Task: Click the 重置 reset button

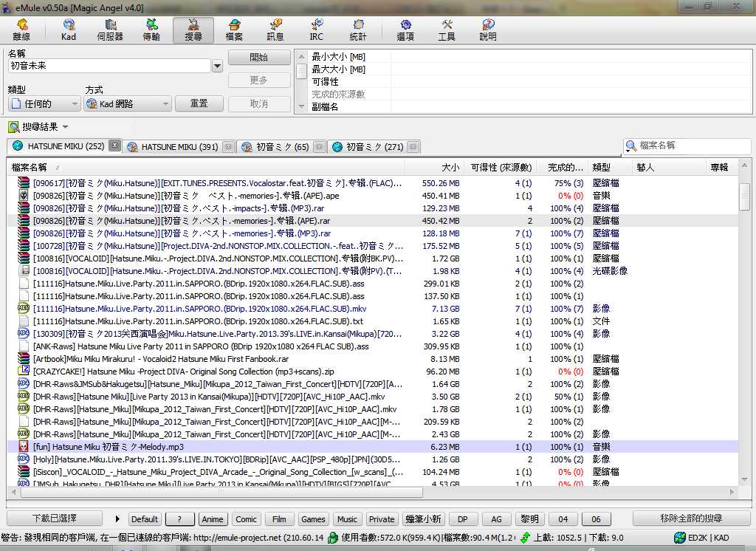Action: pyautogui.click(x=199, y=103)
